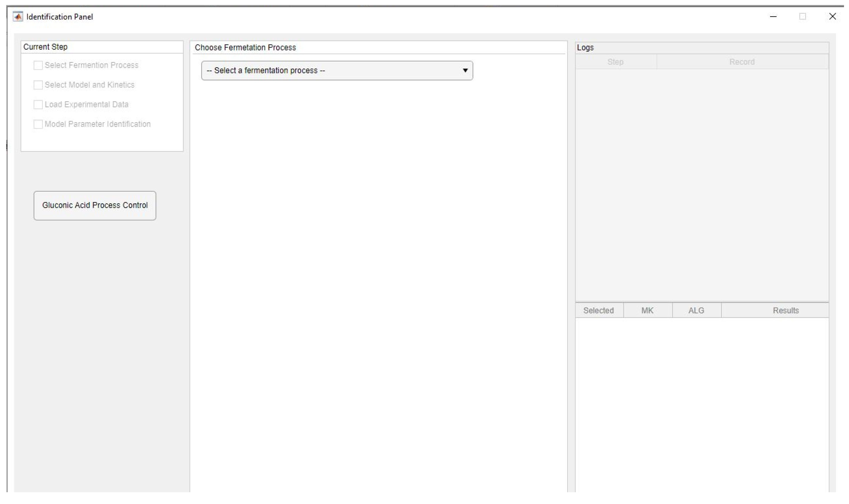Click the Record column header in Logs
The width and height of the screenshot is (849, 504).
tap(742, 62)
